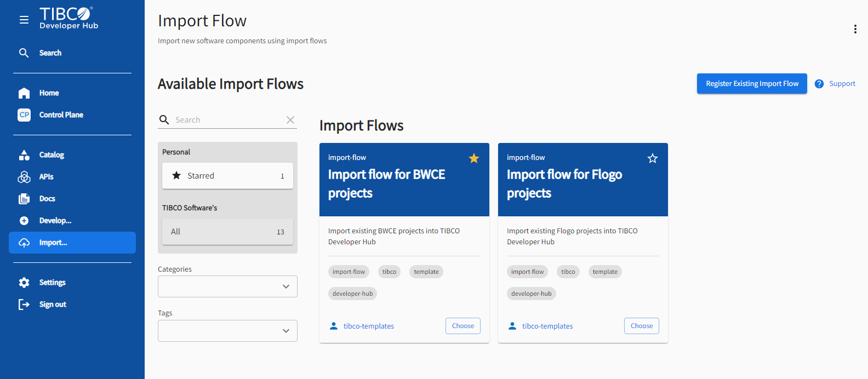Click the import flows search field
This screenshot has width=868, height=379.
coord(227,120)
